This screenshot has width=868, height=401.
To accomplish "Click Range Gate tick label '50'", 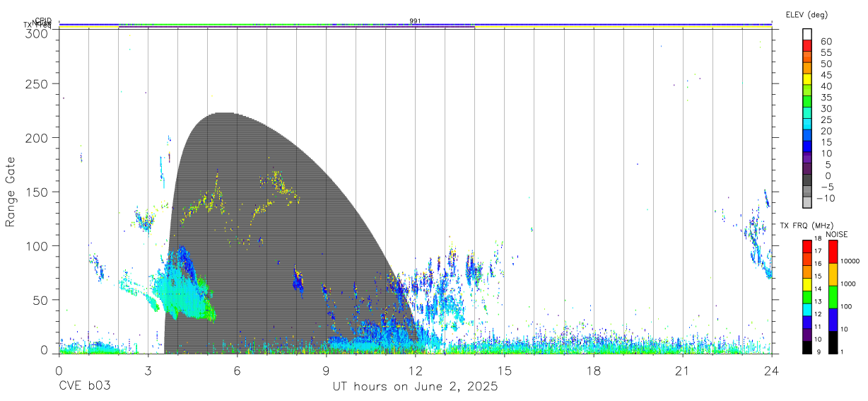I will point(41,300).
